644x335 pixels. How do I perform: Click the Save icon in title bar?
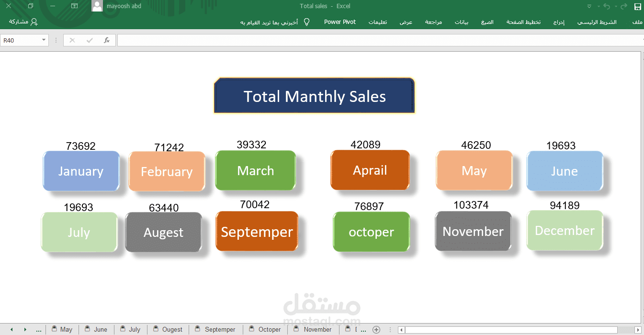click(x=637, y=6)
